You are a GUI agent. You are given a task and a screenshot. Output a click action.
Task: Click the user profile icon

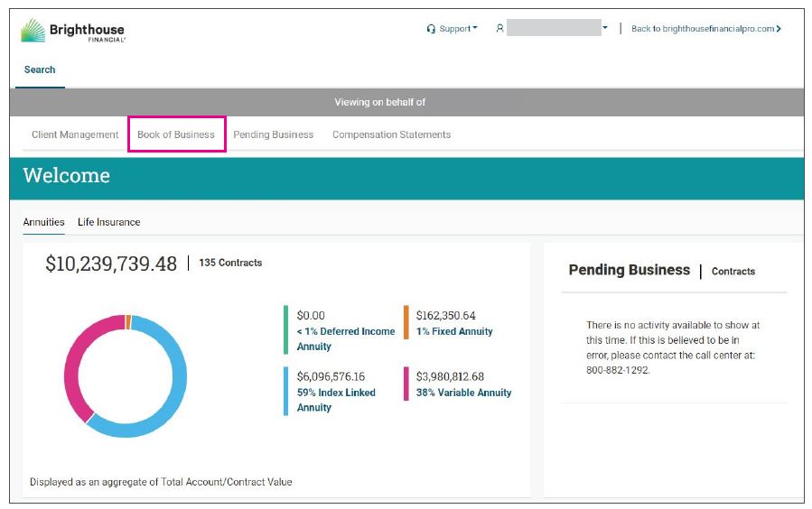click(499, 29)
